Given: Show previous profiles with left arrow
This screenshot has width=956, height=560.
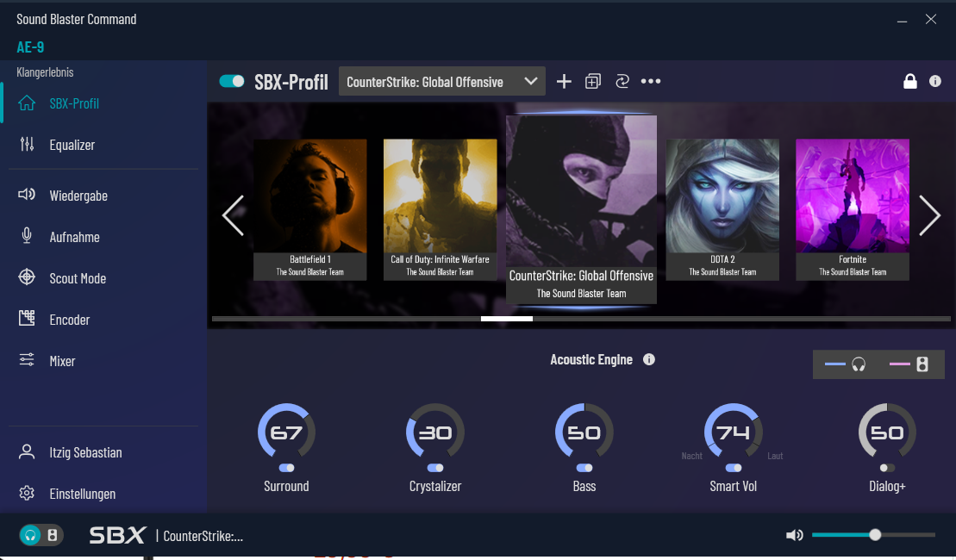Looking at the screenshot, I should (x=233, y=215).
